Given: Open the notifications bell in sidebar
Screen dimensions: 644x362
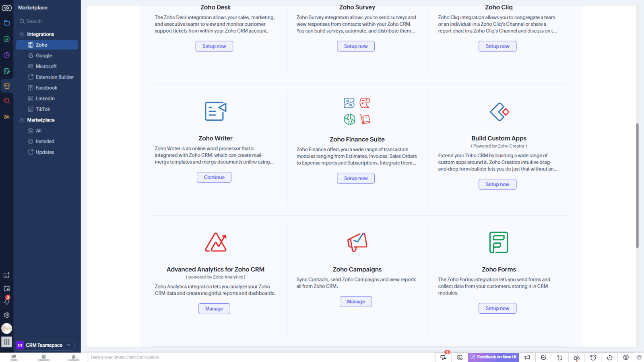Looking at the screenshot, I should tap(6, 301).
